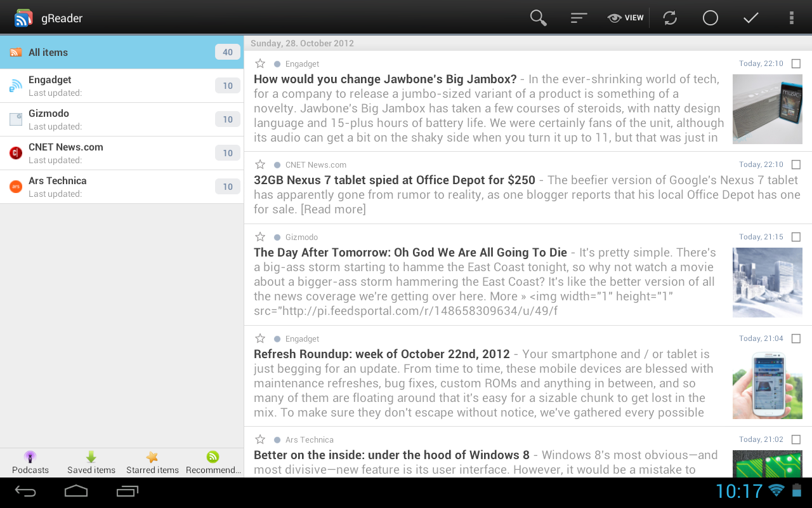Click the Sunday, 28. October 2012 date header

[302, 43]
